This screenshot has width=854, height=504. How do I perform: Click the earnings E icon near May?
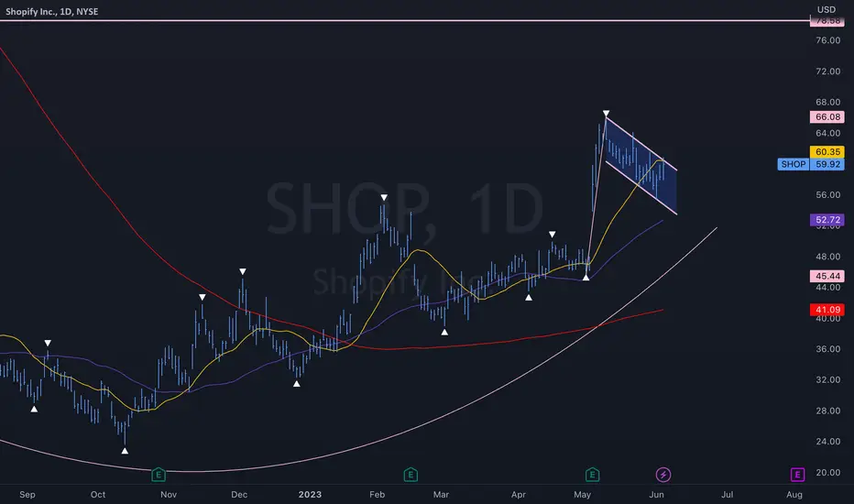pyautogui.click(x=593, y=475)
